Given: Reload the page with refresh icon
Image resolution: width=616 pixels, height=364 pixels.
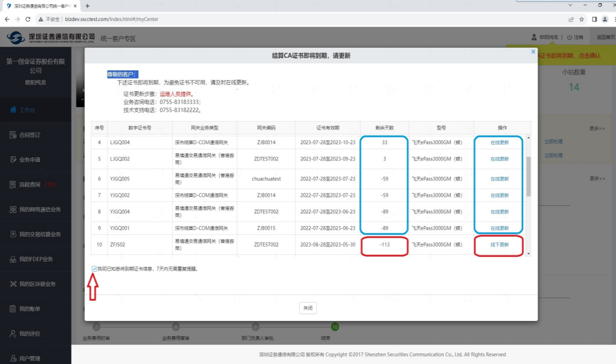Looking at the screenshot, I should tap(28, 19).
